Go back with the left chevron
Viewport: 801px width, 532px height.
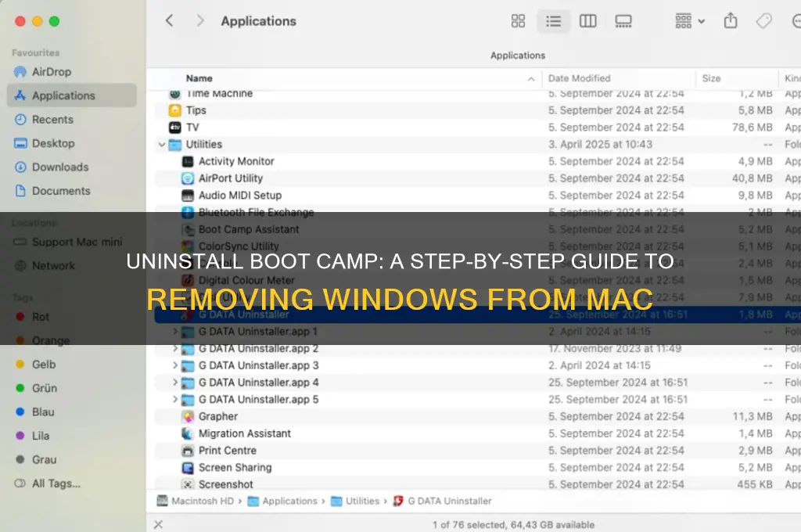tap(170, 21)
